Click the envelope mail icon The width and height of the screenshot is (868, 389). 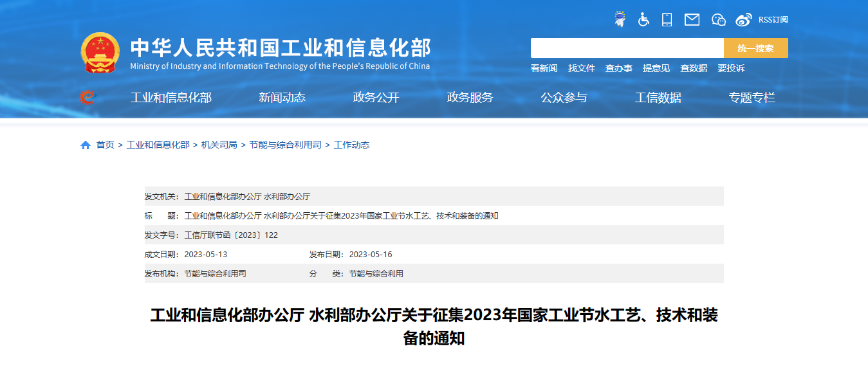point(692,19)
